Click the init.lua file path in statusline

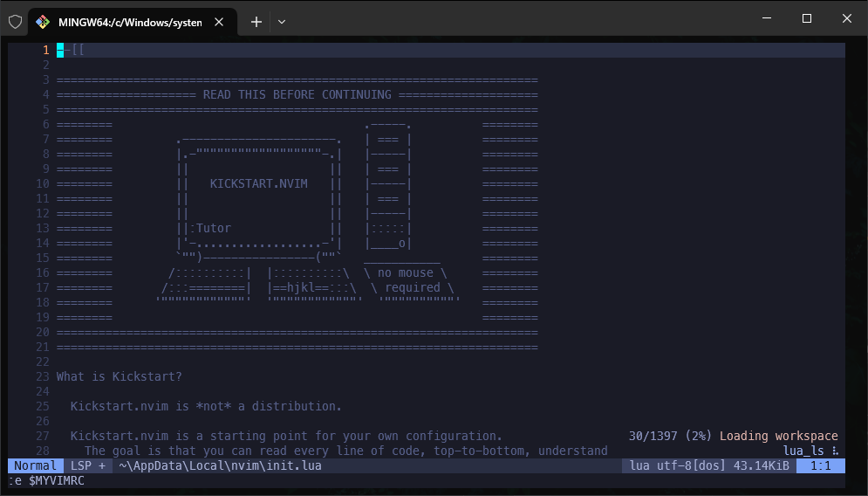(x=221, y=465)
